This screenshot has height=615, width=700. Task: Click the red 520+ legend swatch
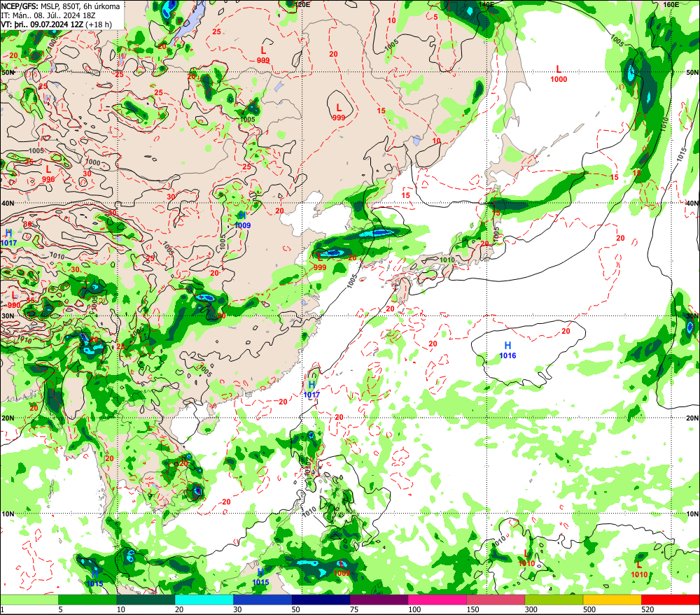(671, 600)
